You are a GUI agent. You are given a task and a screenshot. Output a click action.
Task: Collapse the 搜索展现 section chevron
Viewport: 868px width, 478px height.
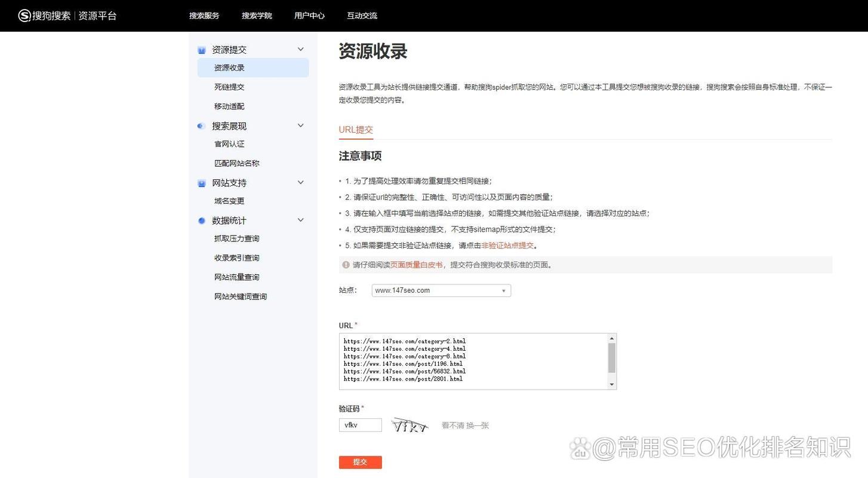300,125
